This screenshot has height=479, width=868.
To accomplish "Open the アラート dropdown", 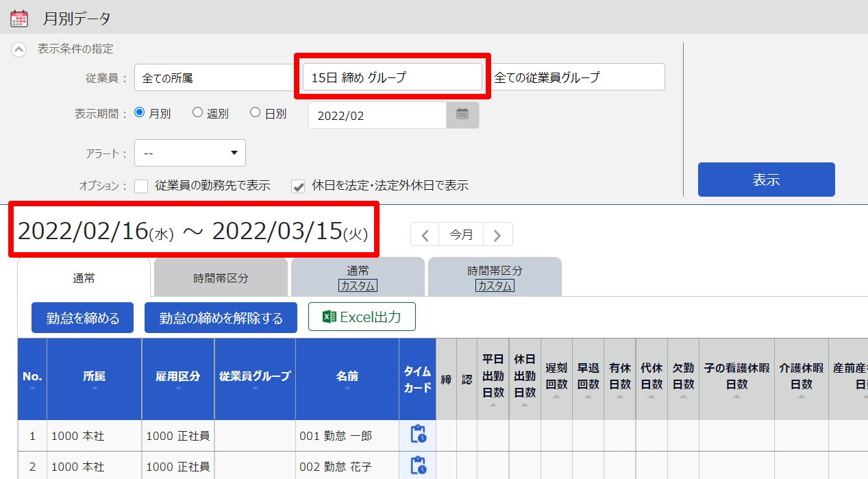I will (x=190, y=153).
